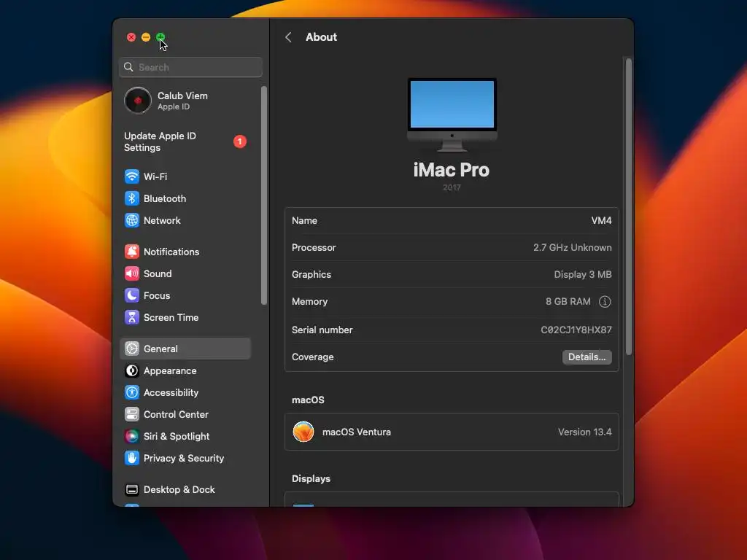Select the Accessibility icon
The height and width of the screenshot is (560, 747).
tap(132, 392)
